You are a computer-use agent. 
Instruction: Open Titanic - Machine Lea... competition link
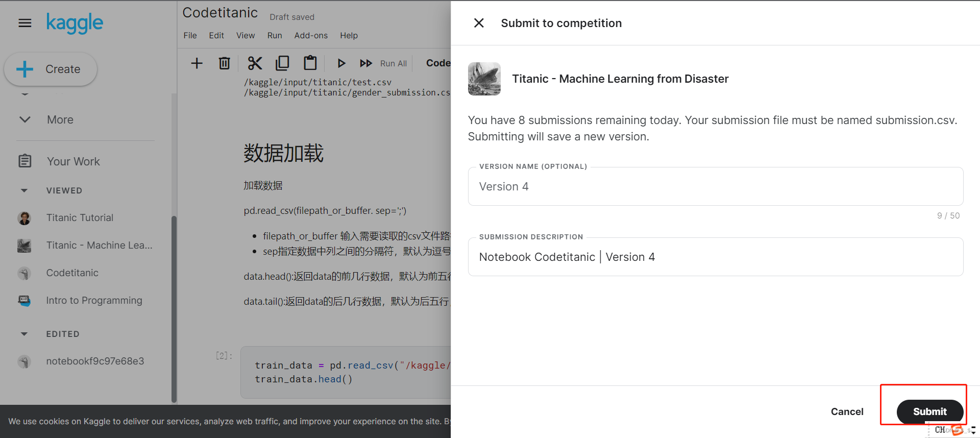(x=99, y=245)
